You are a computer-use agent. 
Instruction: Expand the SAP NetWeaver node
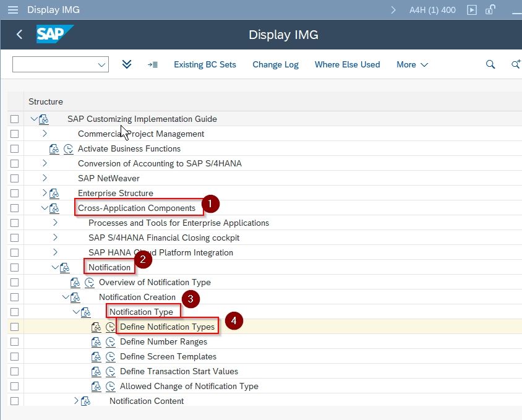tap(45, 178)
